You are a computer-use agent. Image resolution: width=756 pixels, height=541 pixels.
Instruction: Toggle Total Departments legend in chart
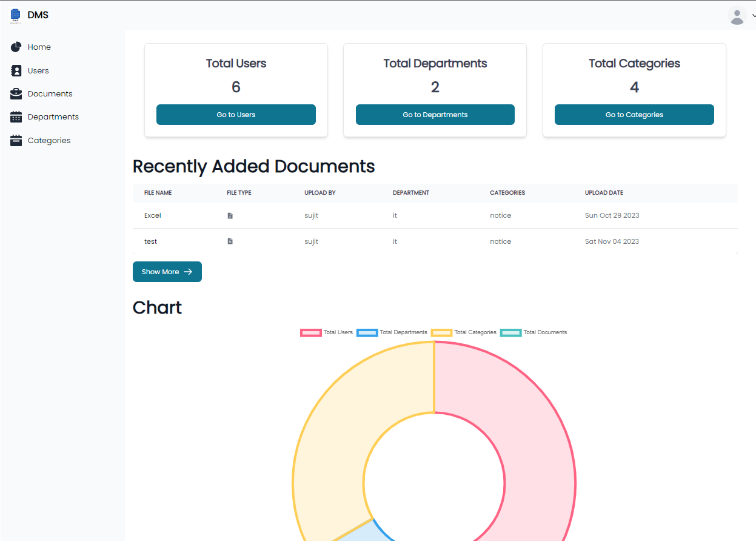tap(392, 332)
